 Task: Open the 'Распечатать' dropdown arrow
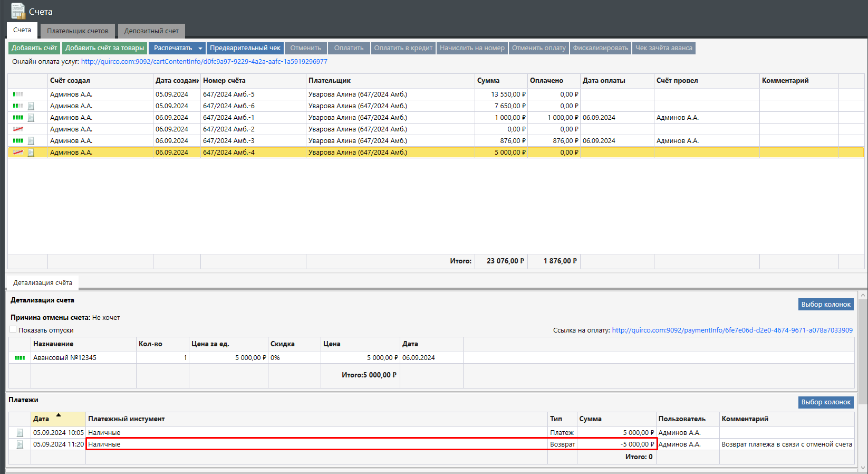click(200, 49)
